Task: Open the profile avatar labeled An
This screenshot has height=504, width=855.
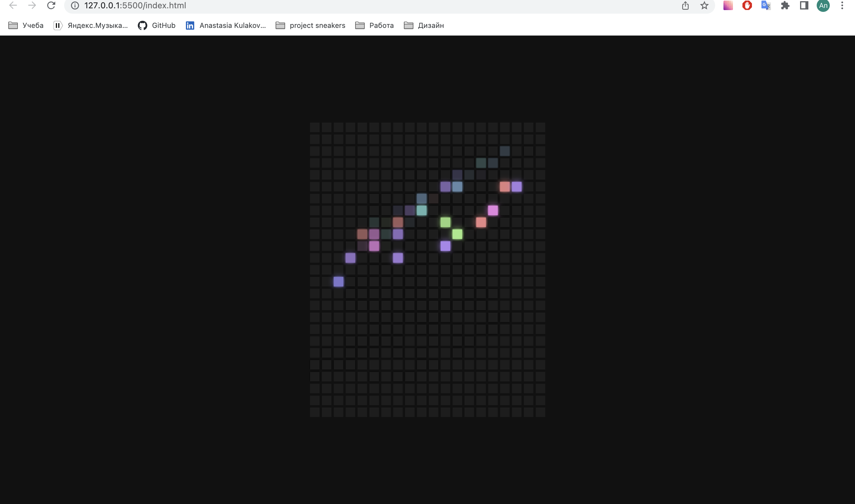Action: click(x=823, y=5)
